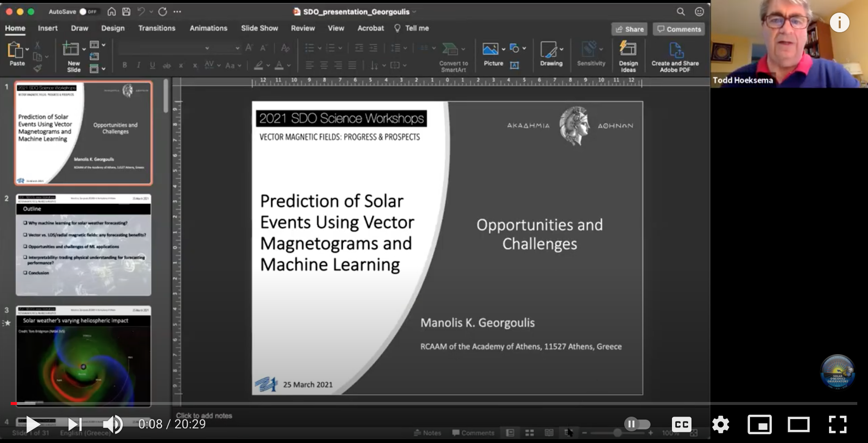868x443 pixels.
Task: Click the Underline formatting button
Action: pyautogui.click(x=153, y=65)
